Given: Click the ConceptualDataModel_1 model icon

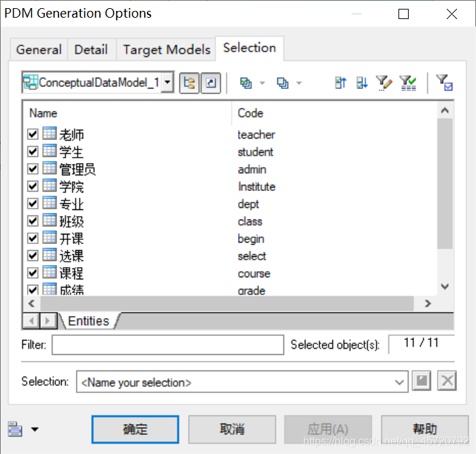Looking at the screenshot, I should point(31,82).
